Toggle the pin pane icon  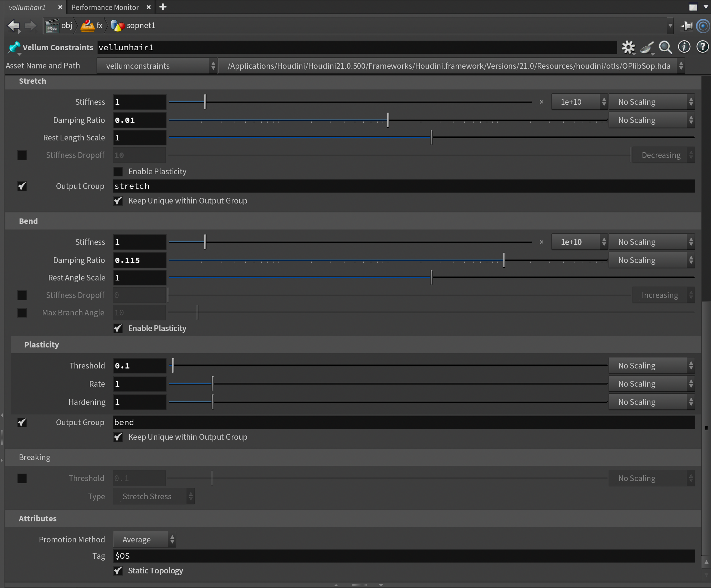click(x=686, y=26)
